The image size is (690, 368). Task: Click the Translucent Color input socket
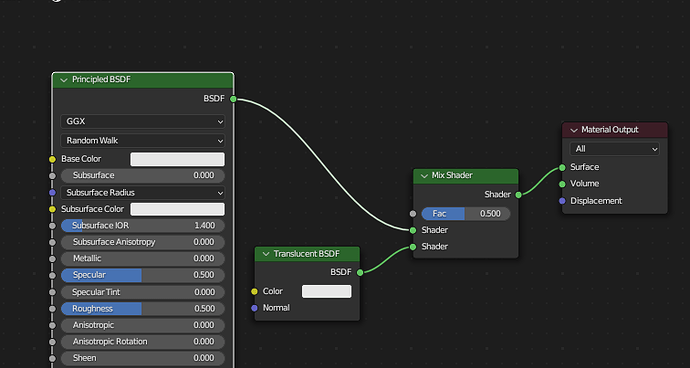point(254,291)
